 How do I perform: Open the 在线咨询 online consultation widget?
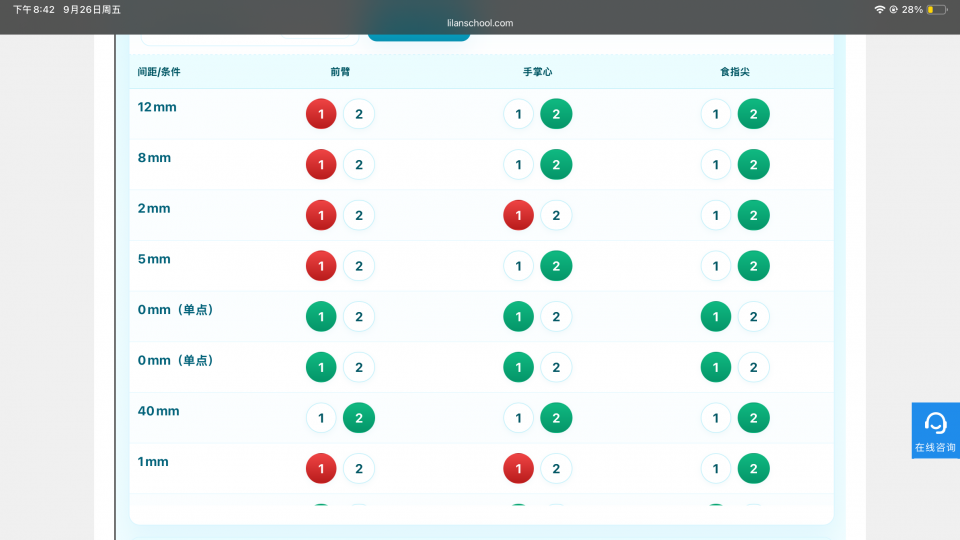935,430
